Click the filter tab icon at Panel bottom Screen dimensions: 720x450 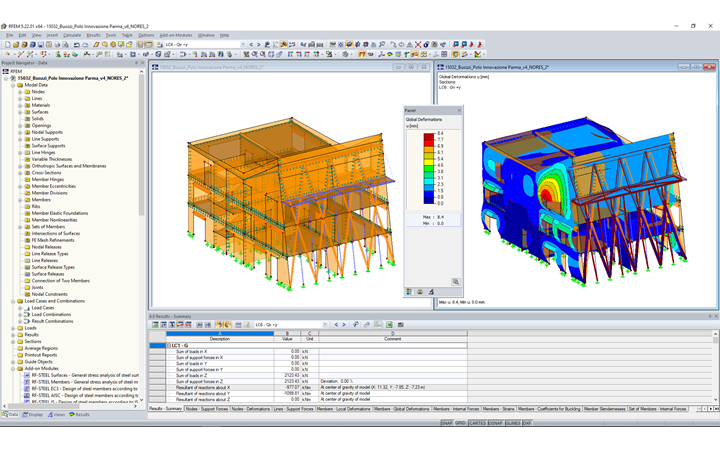point(431,292)
